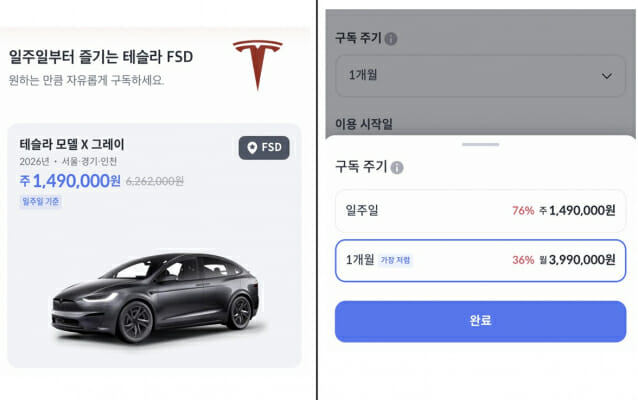Viewport: 638px width, 400px height.
Task: Click info icon beside dimmed 구독 주기 label
Action: coord(391,38)
